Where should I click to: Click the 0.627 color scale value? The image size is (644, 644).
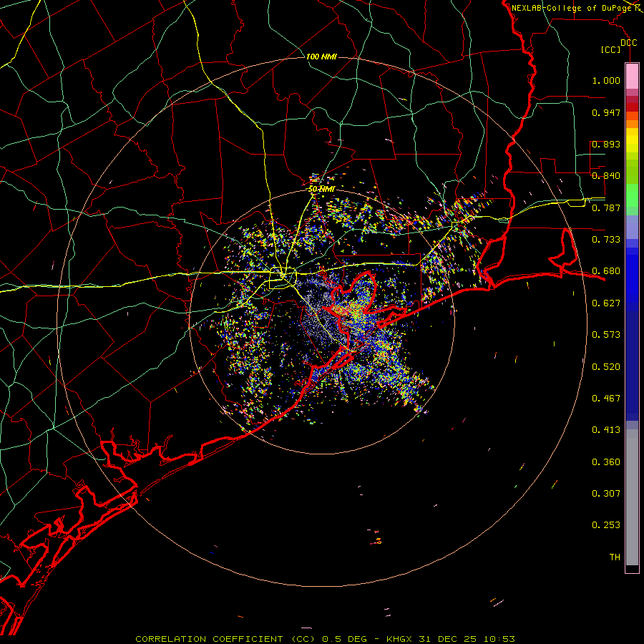[x=606, y=303]
